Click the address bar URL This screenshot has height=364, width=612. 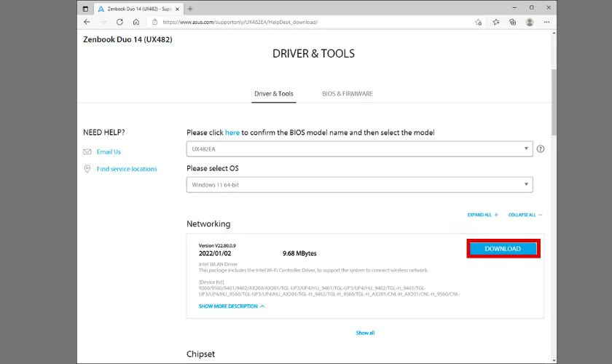click(x=240, y=23)
